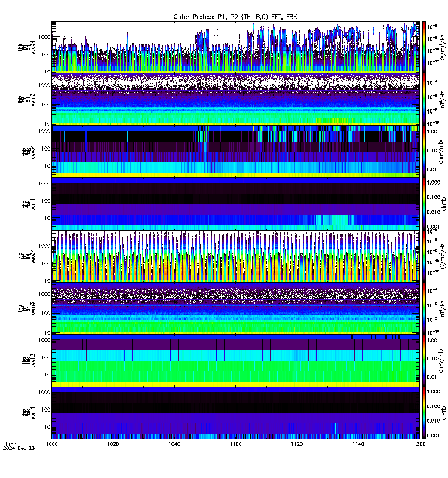Click the nT²/Hz unit label of the thb scm3 panel
The height and width of the screenshot is (478, 448).
[443, 99]
